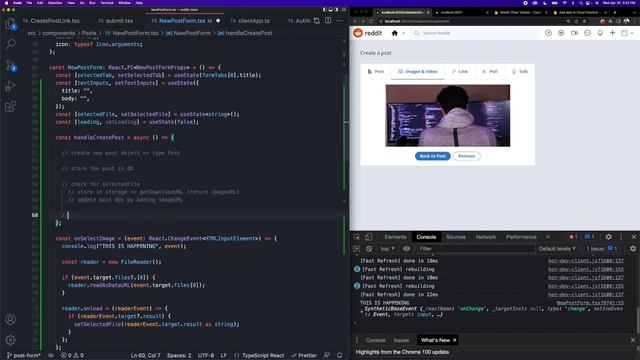Click the post-form branch in status bar
Image resolution: width=640 pixels, height=360 pixels.
(24, 356)
